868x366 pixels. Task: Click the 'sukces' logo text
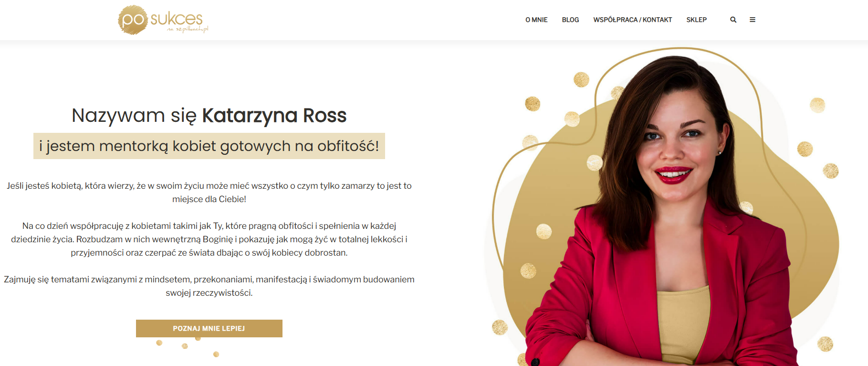click(177, 19)
